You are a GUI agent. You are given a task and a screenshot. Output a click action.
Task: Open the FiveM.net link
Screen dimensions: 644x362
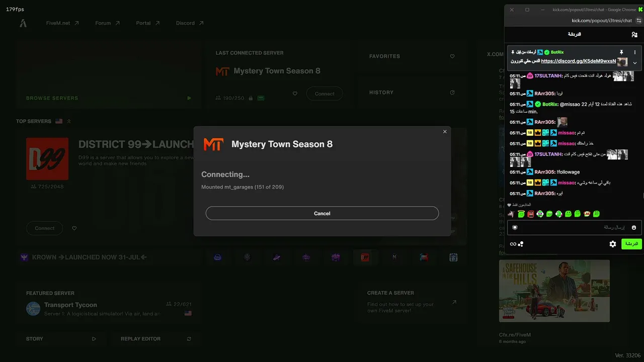pyautogui.click(x=62, y=23)
